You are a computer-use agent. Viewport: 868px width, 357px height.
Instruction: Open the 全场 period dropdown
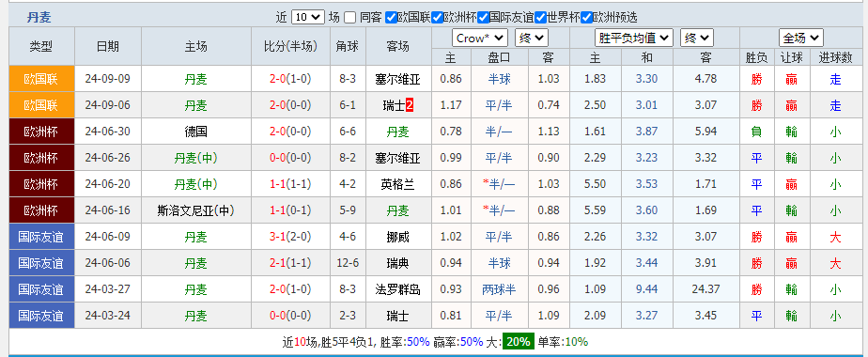pyautogui.click(x=801, y=39)
